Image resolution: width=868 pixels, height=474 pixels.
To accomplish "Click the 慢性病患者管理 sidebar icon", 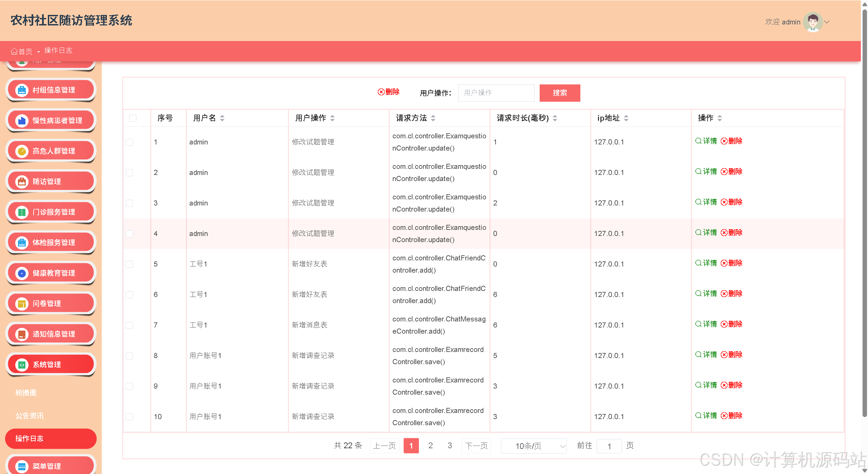I will click(22, 121).
